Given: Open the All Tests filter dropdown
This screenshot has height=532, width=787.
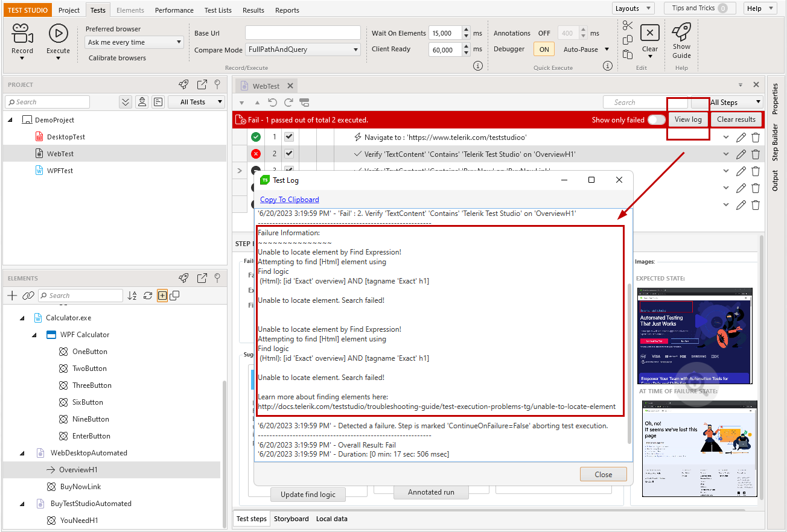Looking at the screenshot, I should coord(197,102).
